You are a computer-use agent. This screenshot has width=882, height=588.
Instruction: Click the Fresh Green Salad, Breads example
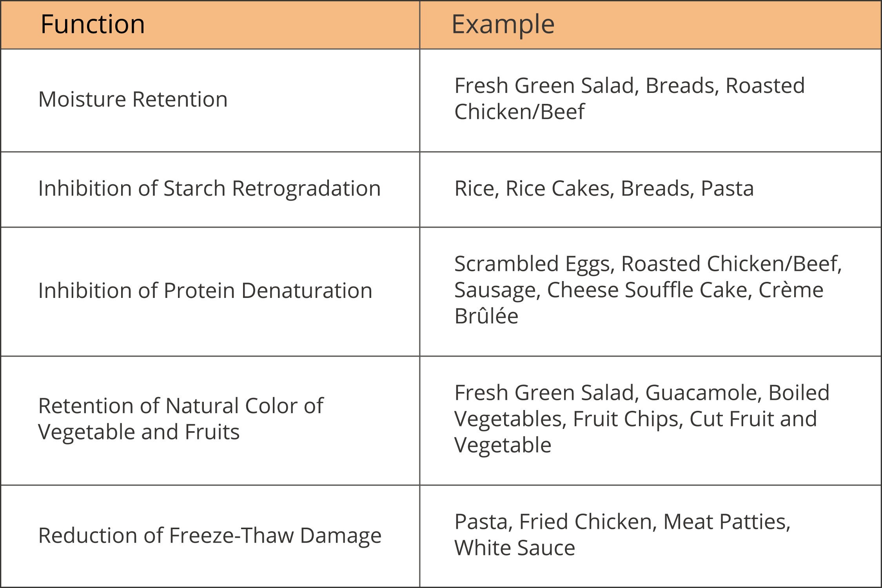pos(650,100)
